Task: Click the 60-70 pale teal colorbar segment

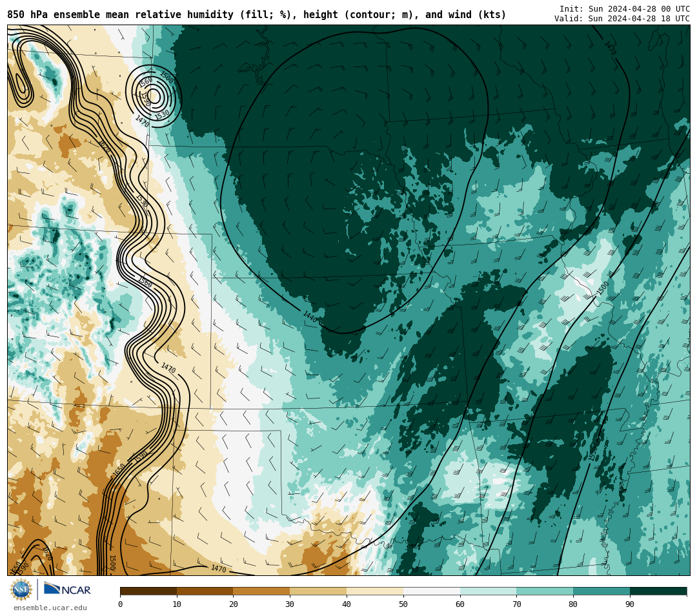Action: click(x=488, y=591)
